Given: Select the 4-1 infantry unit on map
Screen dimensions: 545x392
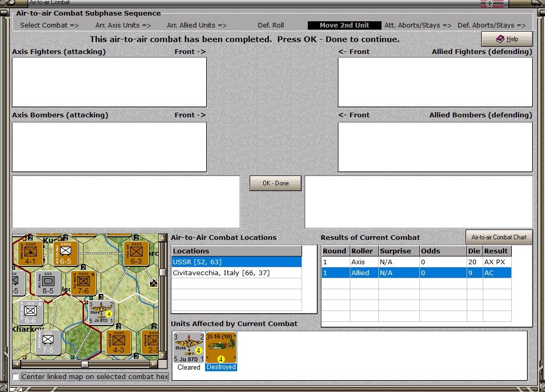Looking at the screenshot, I should click(31, 253).
